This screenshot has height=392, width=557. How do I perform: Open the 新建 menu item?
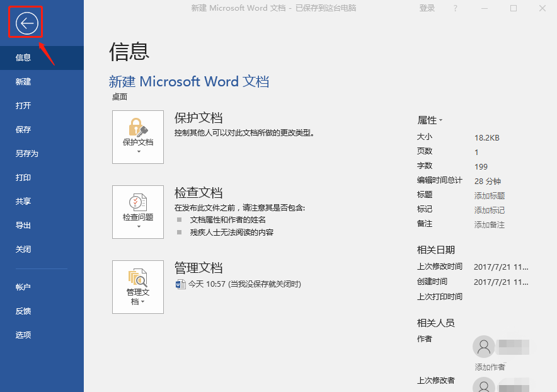tap(42, 82)
